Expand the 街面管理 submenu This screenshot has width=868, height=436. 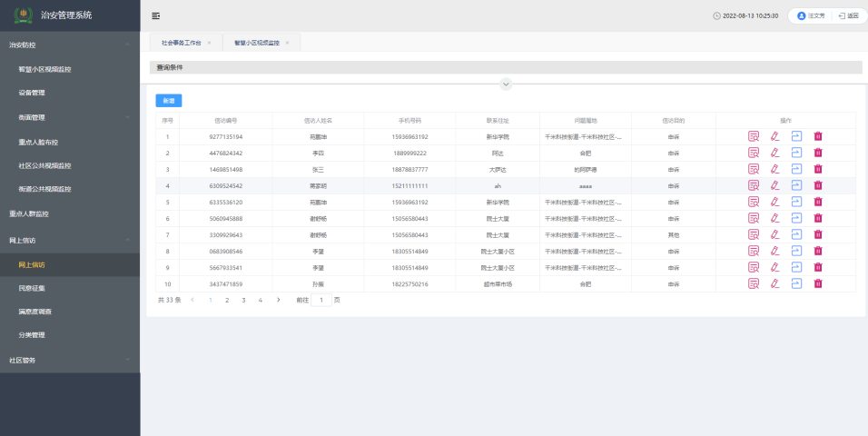pyautogui.click(x=128, y=117)
